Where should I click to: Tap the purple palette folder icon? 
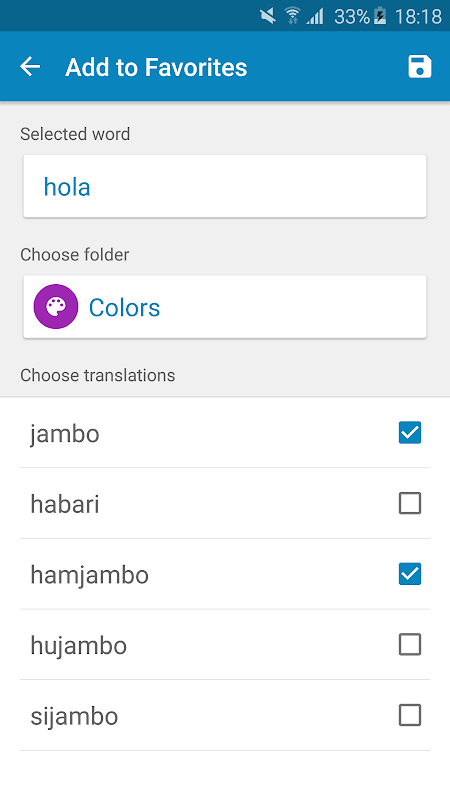[56, 307]
